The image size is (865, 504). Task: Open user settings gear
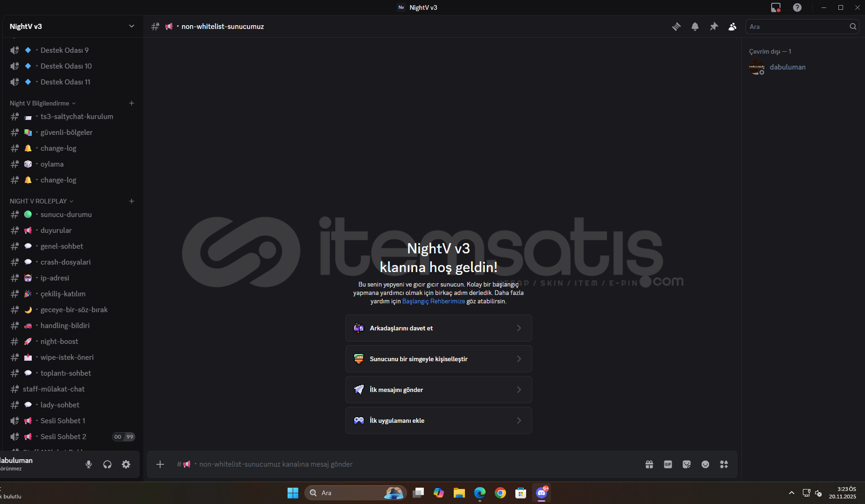click(126, 464)
